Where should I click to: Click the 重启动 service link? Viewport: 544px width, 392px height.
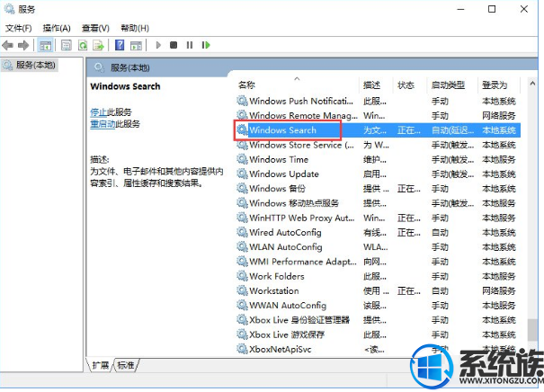(103, 124)
